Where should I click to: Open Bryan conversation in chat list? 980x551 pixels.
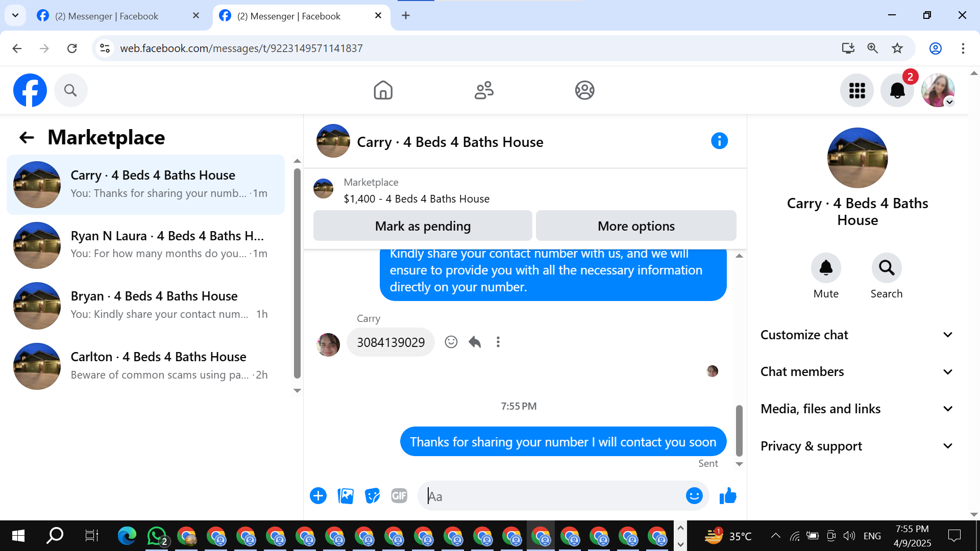(146, 306)
